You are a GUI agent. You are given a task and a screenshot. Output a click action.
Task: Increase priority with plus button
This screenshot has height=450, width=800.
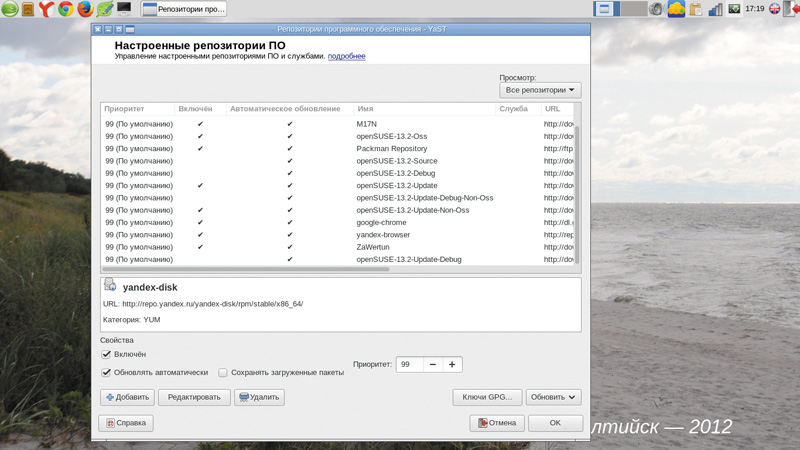pyautogui.click(x=452, y=364)
